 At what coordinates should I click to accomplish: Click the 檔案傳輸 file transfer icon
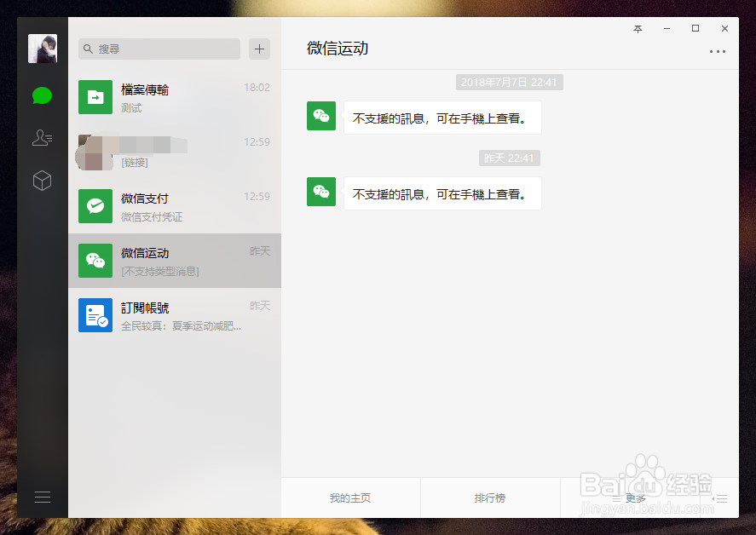tap(95, 96)
